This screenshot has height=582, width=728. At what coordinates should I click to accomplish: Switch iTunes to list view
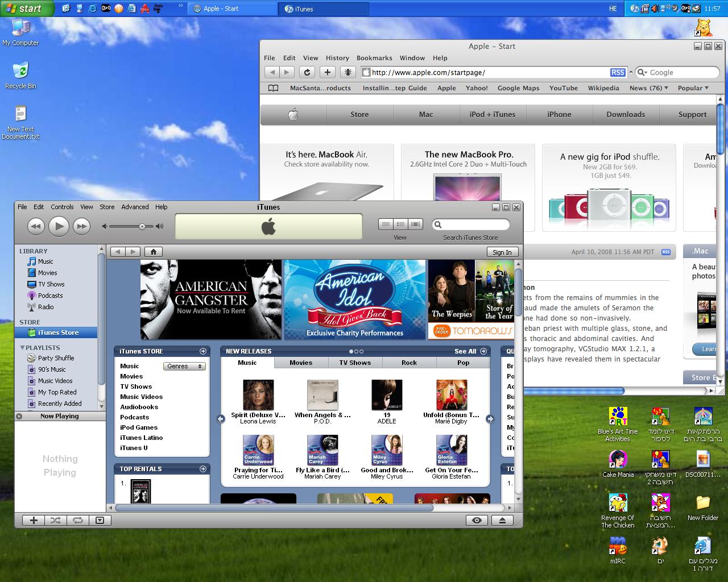click(386, 225)
